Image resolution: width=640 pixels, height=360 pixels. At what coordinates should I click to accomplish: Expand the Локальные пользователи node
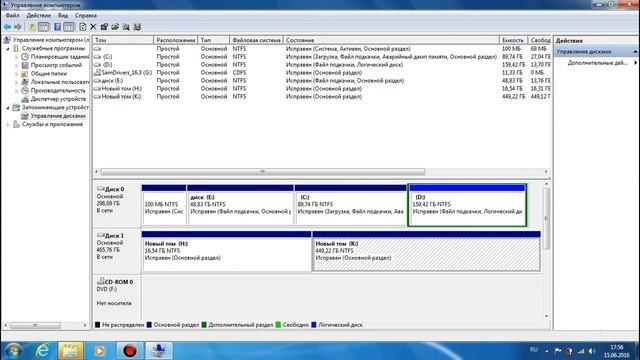(x=16, y=82)
